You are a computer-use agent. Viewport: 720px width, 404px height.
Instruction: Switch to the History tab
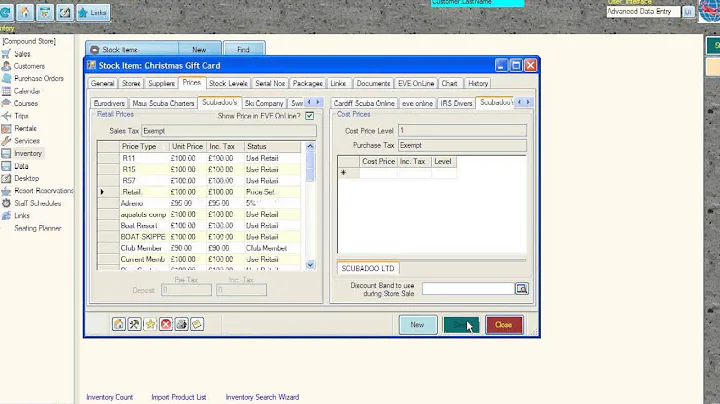(478, 83)
